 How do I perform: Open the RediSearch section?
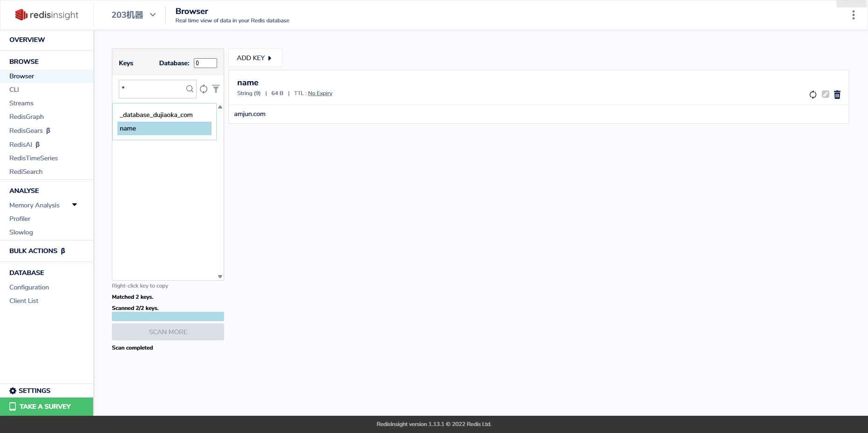pos(26,172)
